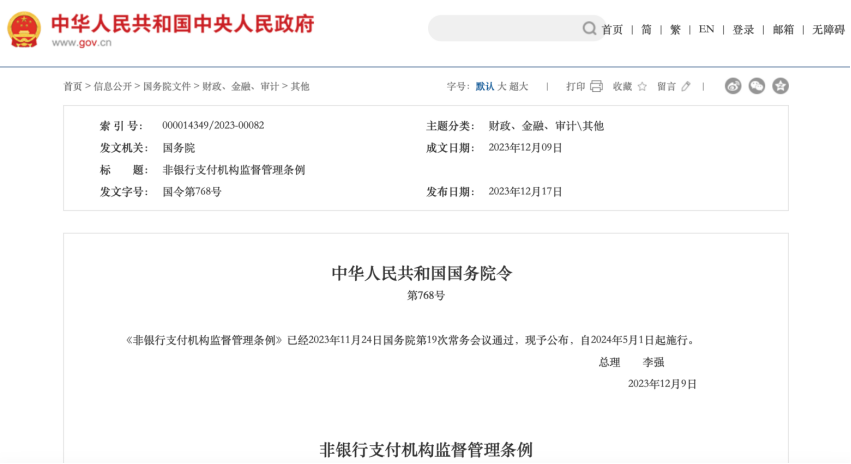851x464 pixels.
Task: Switch font size to 超大
Action: [x=519, y=87]
